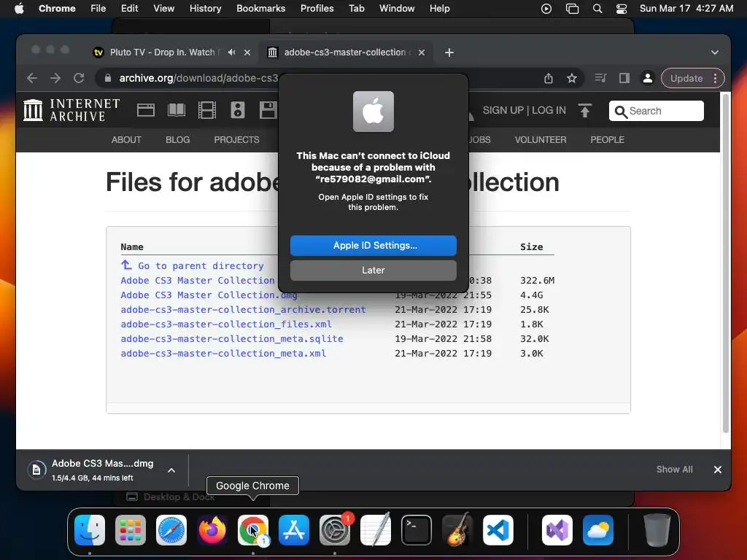This screenshot has width=747, height=560.
Task: Click the Chrome Update button
Action: coord(686,78)
